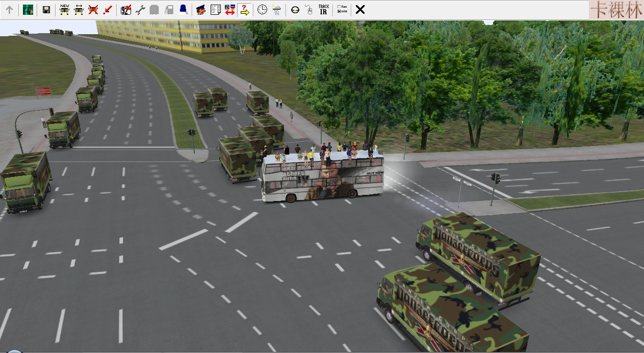
Task: Place a NEW bus
Action: click(x=64, y=10)
